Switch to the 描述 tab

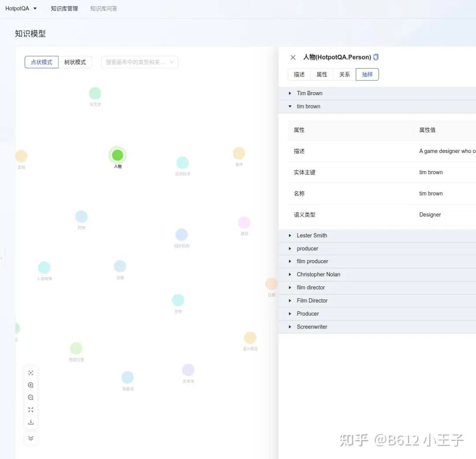tap(299, 74)
